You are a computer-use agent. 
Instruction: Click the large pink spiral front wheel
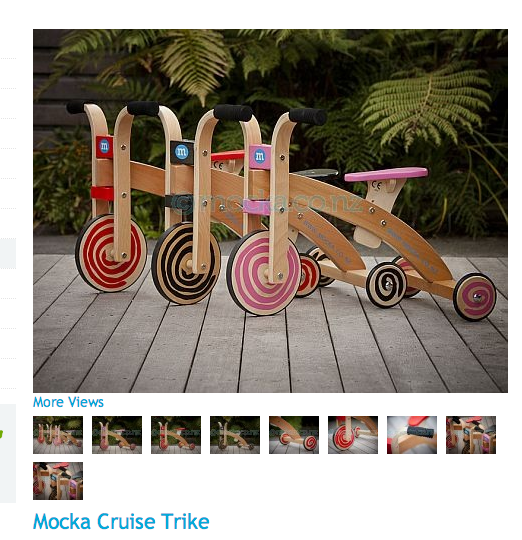coord(263,272)
